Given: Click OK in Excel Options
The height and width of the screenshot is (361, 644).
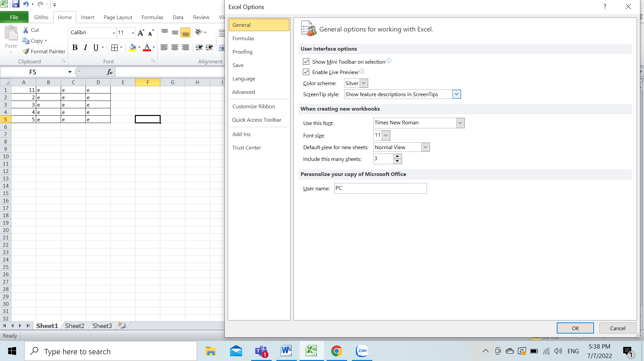Looking at the screenshot, I should [575, 328].
